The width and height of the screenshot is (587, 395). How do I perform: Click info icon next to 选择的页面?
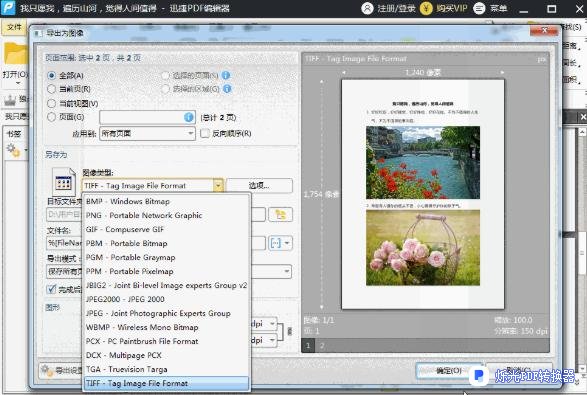pos(226,75)
